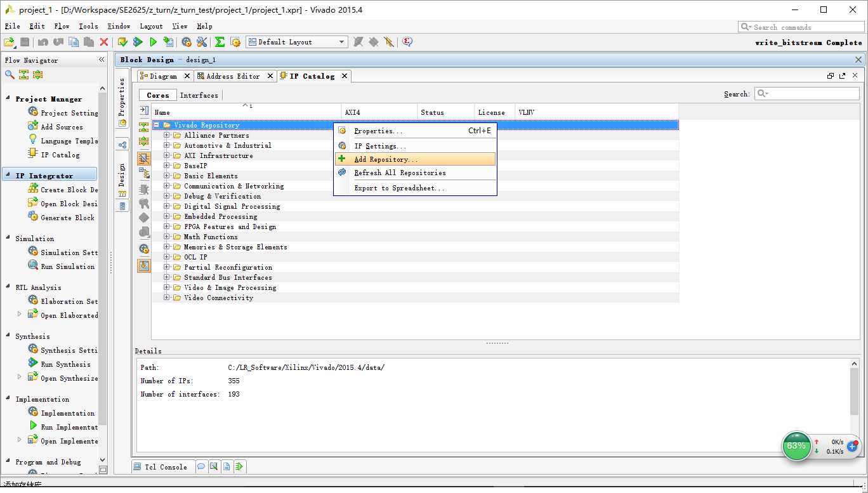The width and height of the screenshot is (868, 493).
Task: Click the IP settings gear side icon
Action: click(x=144, y=249)
